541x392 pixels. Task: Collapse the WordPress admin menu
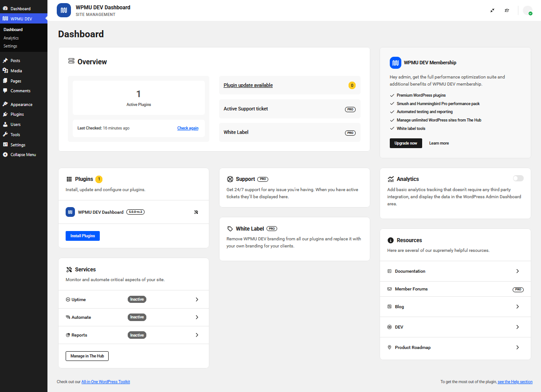[x=24, y=155]
